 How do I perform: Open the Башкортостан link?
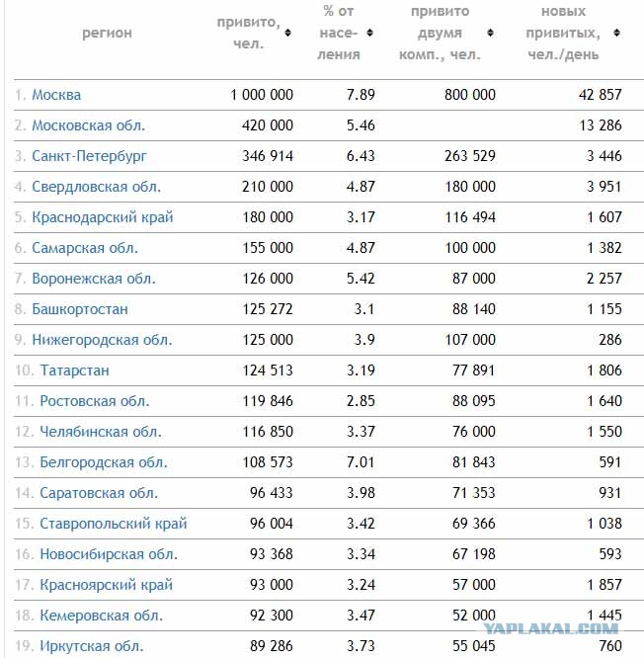(x=80, y=309)
